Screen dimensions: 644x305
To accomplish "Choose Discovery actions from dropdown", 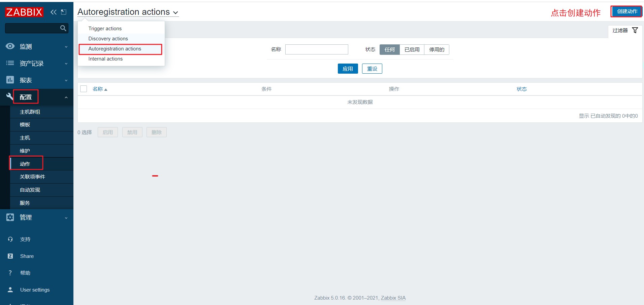I will [x=121, y=39].
